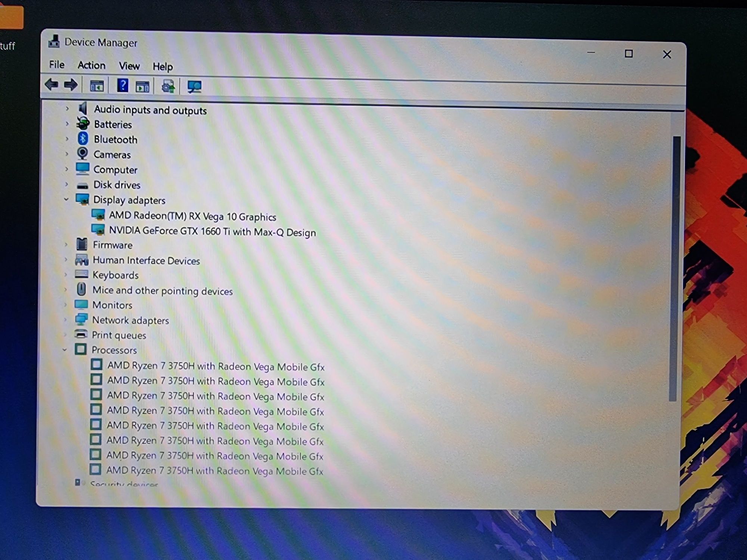Select the Print queues label
The height and width of the screenshot is (560, 747).
coord(119,335)
